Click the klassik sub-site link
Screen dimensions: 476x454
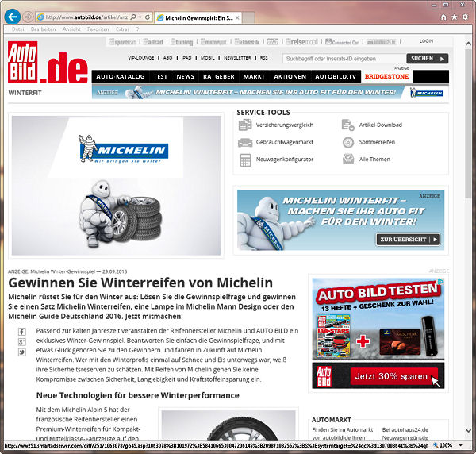pyautogui.click(x=247, y=42)
